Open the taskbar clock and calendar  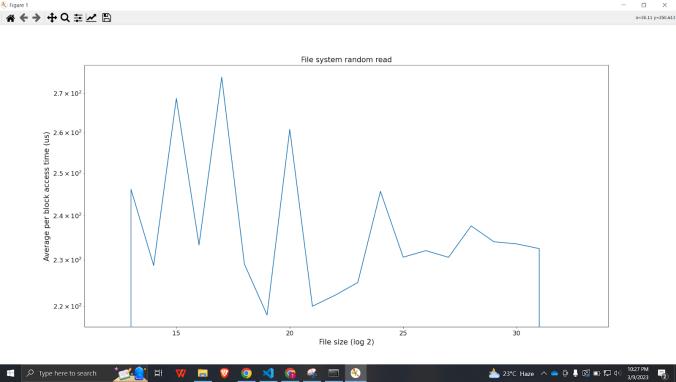pyautogui.click(x=638, y=373)
